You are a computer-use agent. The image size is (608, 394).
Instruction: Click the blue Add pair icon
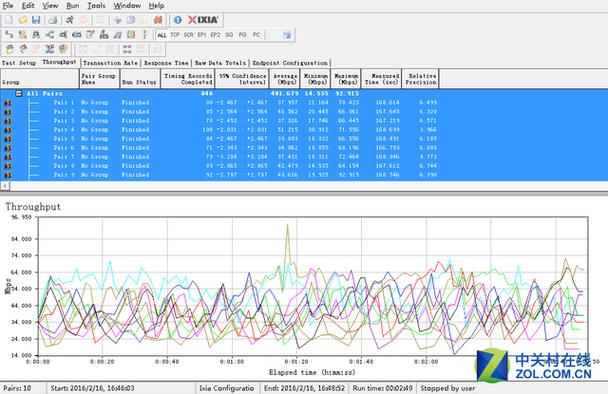coord(117,20)
